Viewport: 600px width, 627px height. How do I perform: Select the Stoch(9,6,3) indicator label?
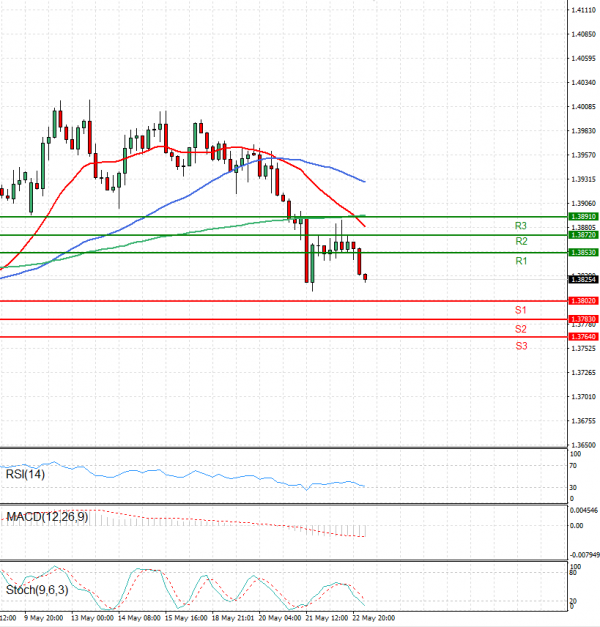click(37, 590)
